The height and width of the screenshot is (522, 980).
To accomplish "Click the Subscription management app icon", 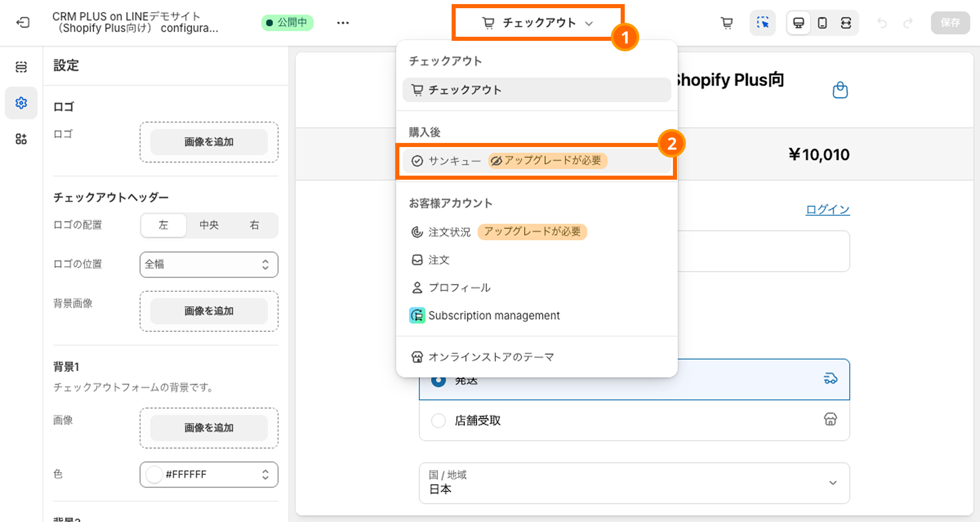I will pos(417,315).
